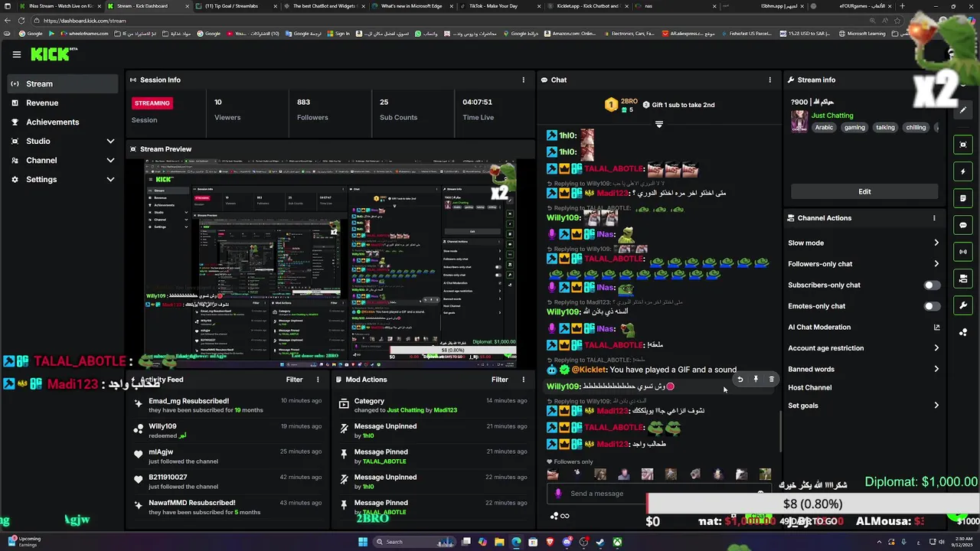Click the gaming stream tag
The height and width of the screenshot is (551, 980).
[x=854, y=128]
